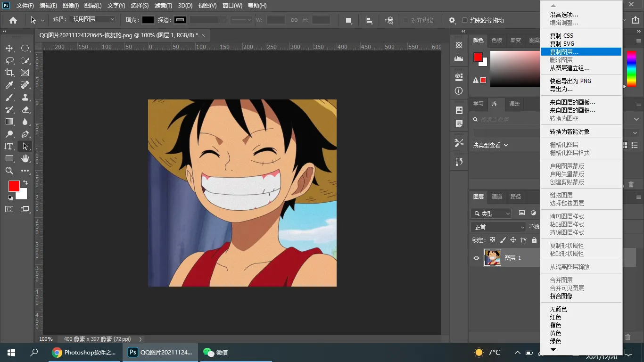Screen dimensions: 644x362
Task: Hide 图层 1 with the eye icon
Action: [476, 258]
